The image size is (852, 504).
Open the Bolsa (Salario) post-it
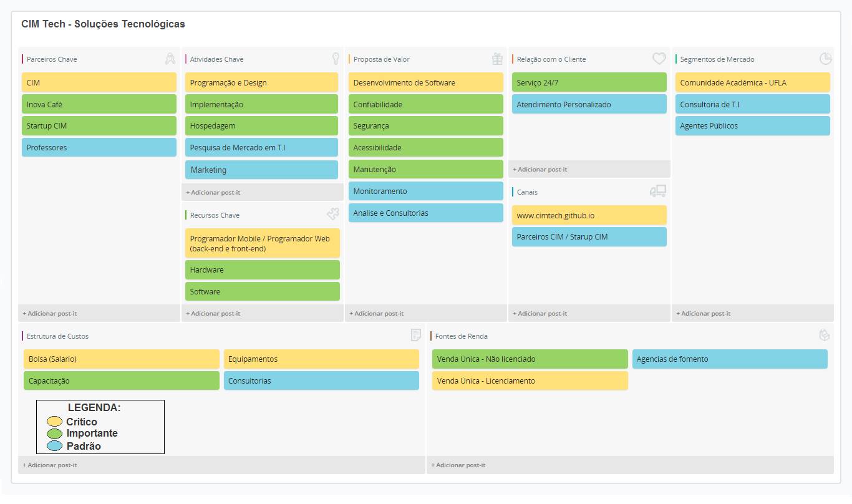click(x=122, y=359)
